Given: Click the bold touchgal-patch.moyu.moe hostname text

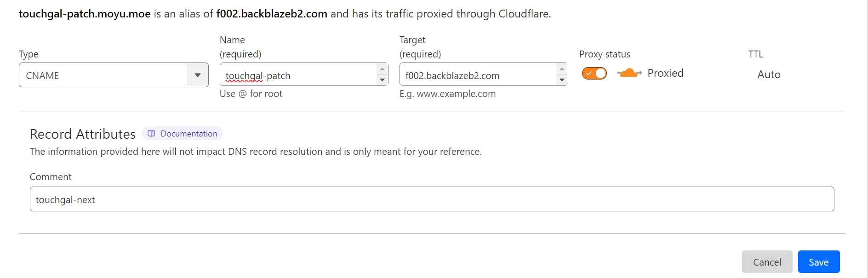Looking at the screenshot, I should click(x=85, y=14).
